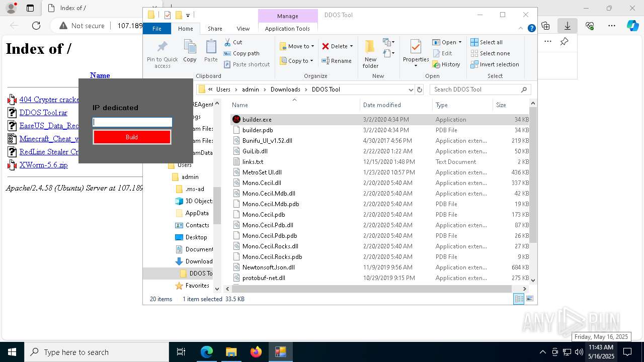Click the Windows Start button
This screenshot has height=362, width=644.
click(x=12, y=352)
